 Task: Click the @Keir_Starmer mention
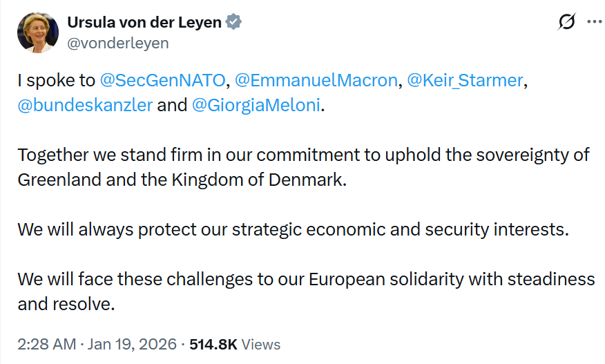pos(465,80)
